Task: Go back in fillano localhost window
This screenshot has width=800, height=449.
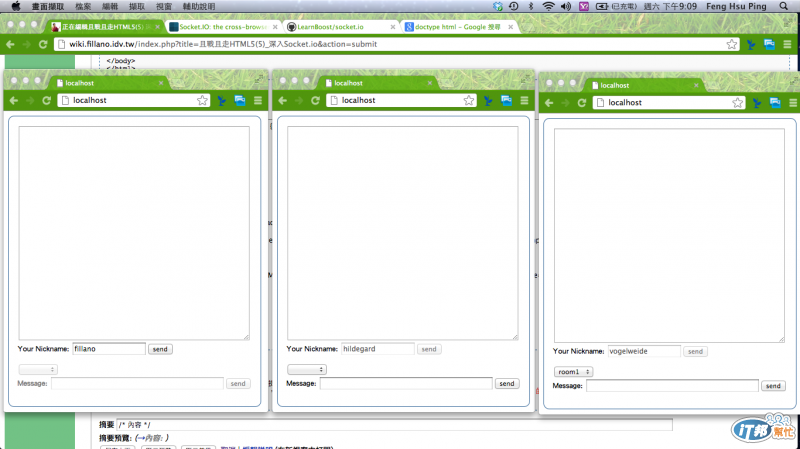Action: tap(14, 101)
